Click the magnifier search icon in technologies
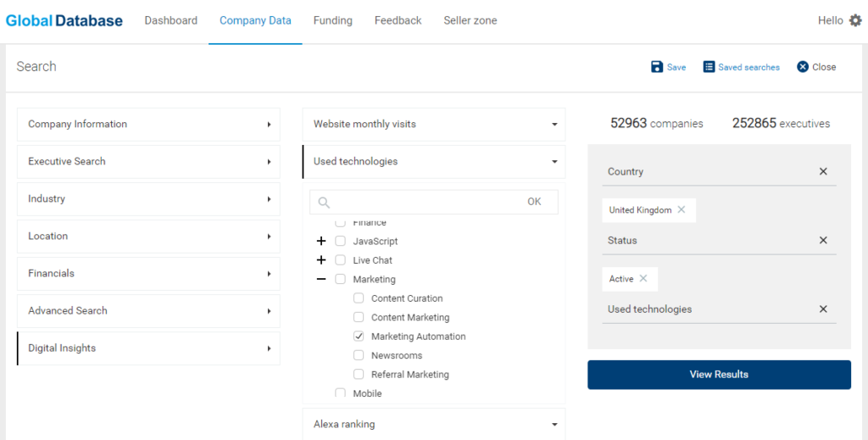This screenshot has height=440, width=868. pyautogui.click(x=324, y=203)
